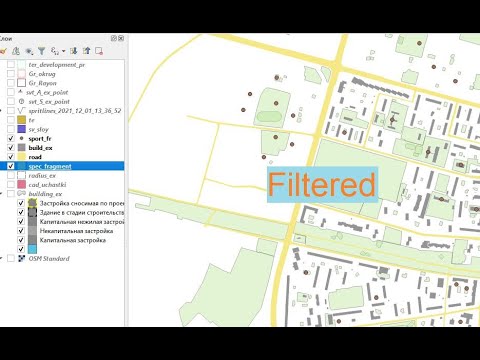
Task: Select spritlines_2021_12_01_13_36_52 layer name
Action: 75,111
